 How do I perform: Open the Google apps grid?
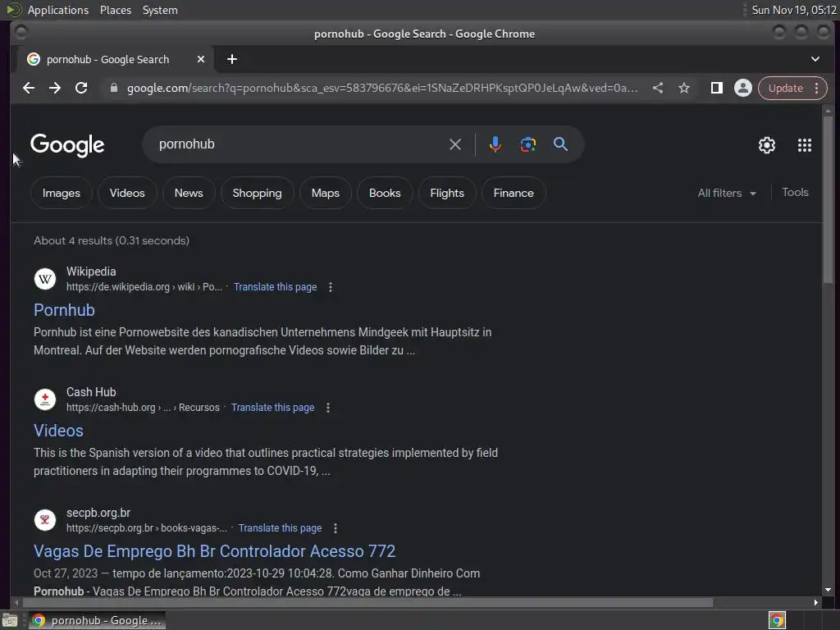point(804,145)
